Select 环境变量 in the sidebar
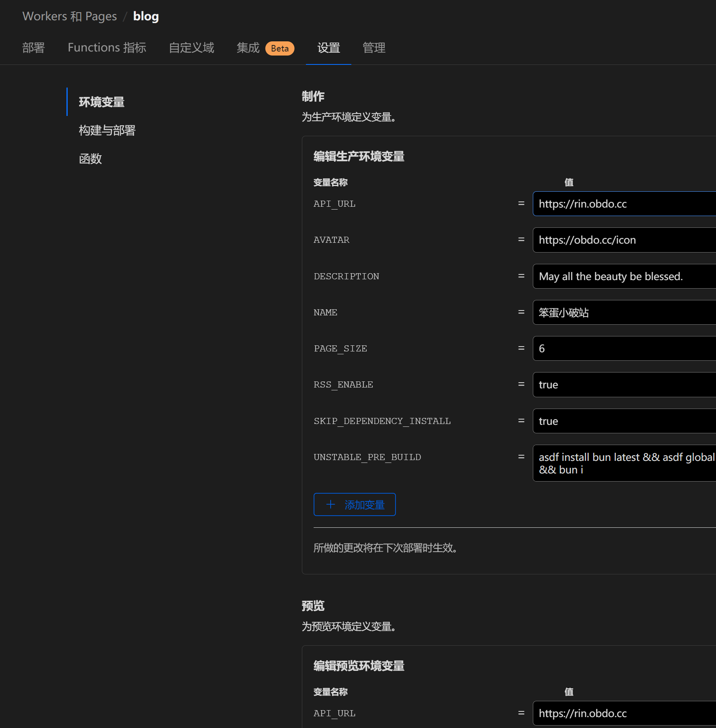The height and width of the screenshot is (728, 716). click(x=101, y=102)
